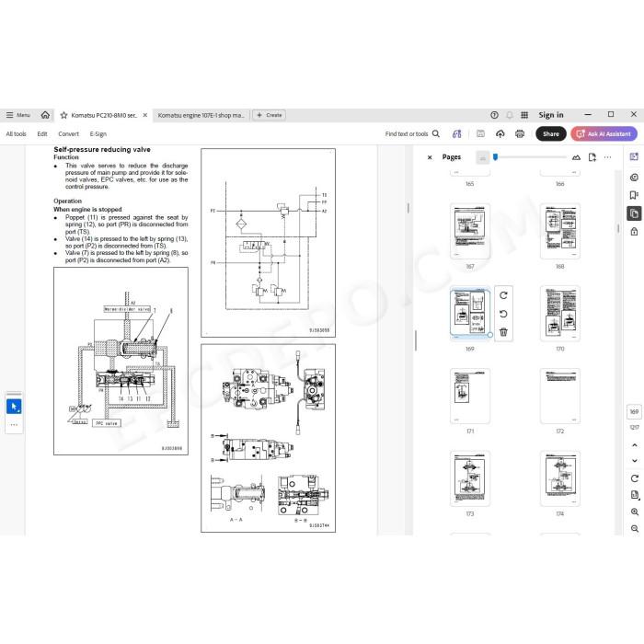This screenshot has height=644, width=644.
Task: Rotate page 169 clockwise
Action: coord(503,295)
